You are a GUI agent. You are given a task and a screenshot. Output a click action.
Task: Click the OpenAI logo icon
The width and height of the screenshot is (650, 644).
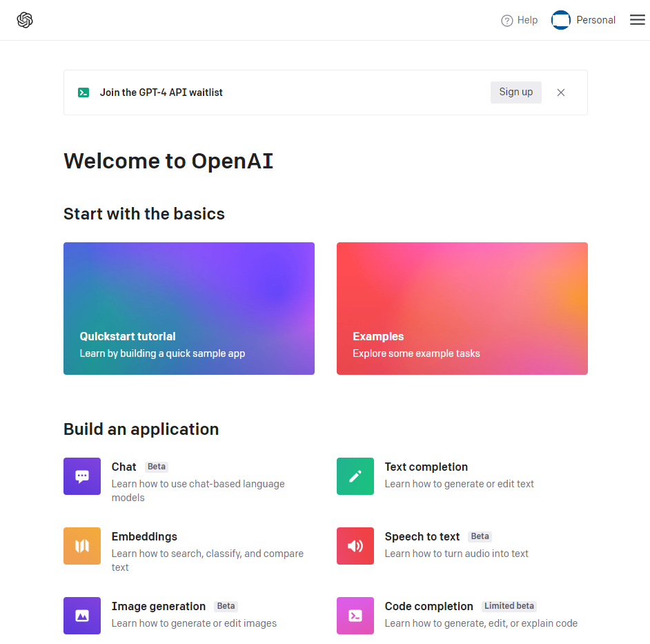coord(25,20)
